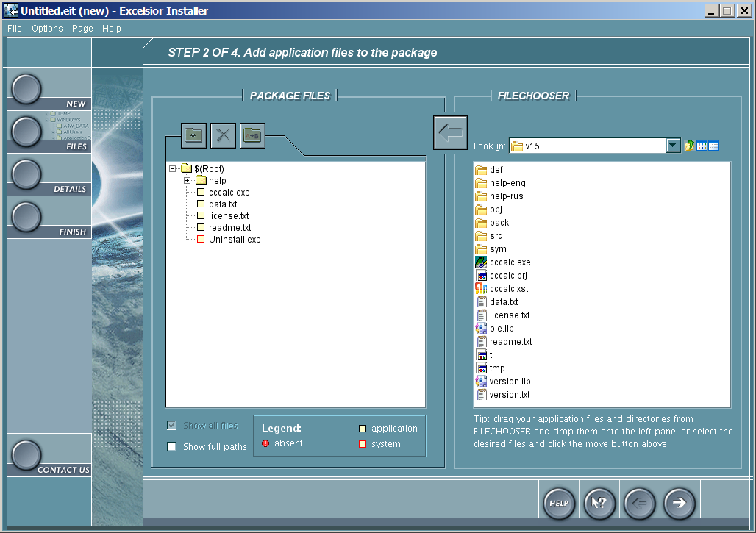Click the Look in v15 path field
The width and height of the screenshot is (756, 533).
(588, 146)
